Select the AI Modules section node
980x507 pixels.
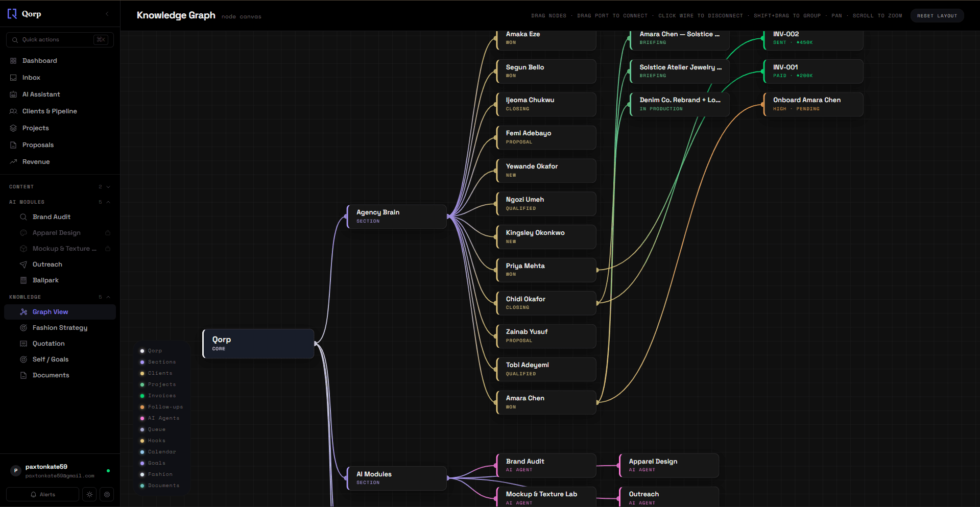[x=397, y=478]
